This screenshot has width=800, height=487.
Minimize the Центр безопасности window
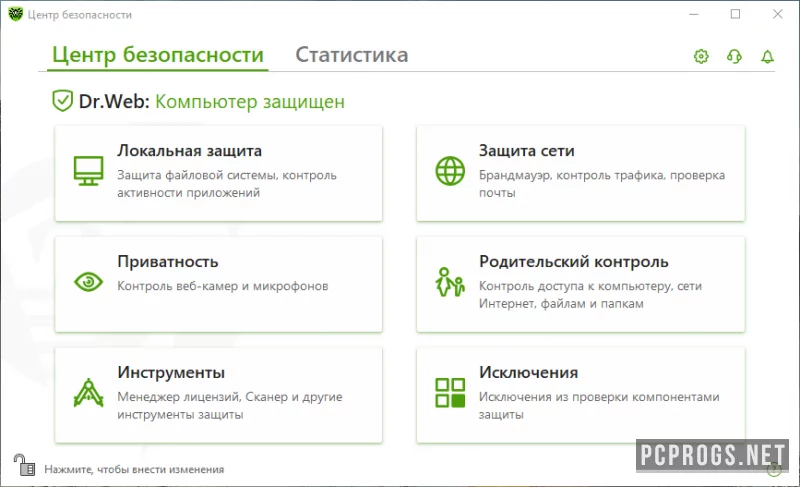pyautogui.click(x=694, y=14)
